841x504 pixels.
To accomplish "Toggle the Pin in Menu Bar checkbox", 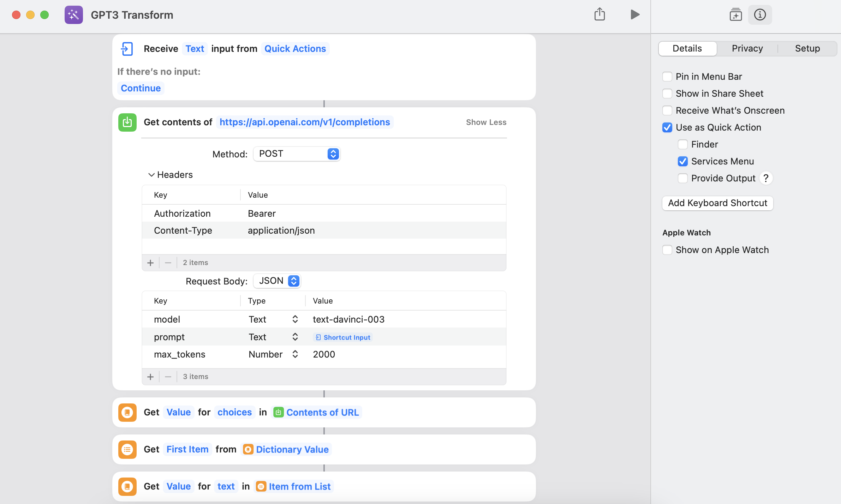I will [667, 76].
